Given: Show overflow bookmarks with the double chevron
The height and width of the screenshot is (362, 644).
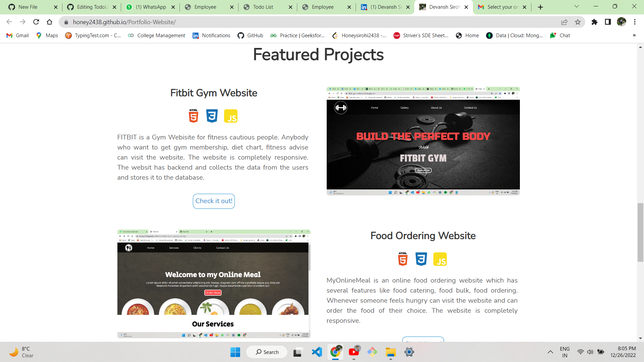Looking at the screenshot, I should pos(634,35).
